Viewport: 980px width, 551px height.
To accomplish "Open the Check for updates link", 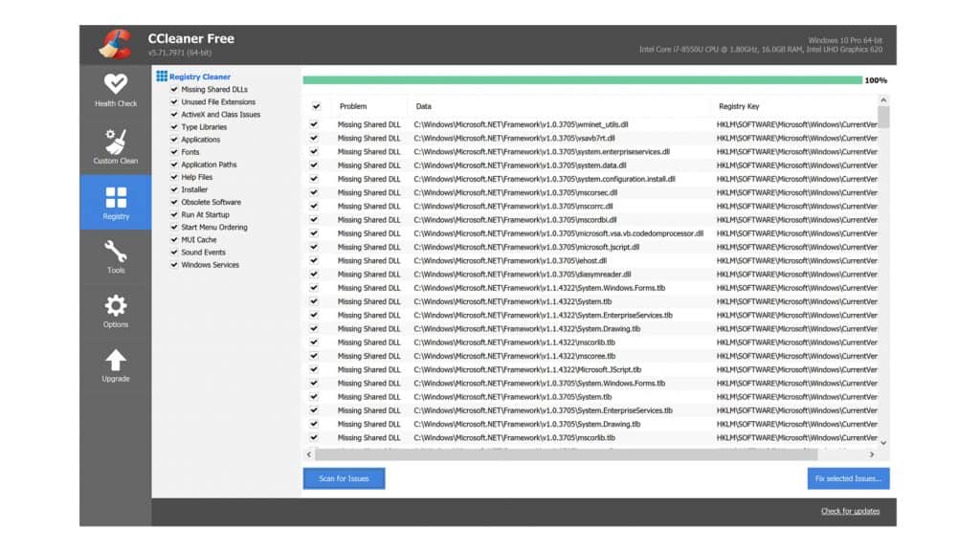I will 850,511.
